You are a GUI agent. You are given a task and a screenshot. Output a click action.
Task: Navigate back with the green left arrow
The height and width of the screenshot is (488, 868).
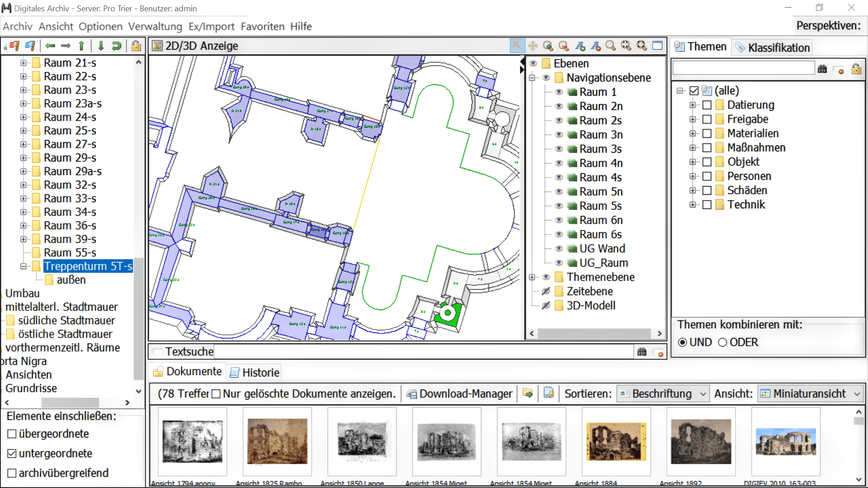pos(50,46)
